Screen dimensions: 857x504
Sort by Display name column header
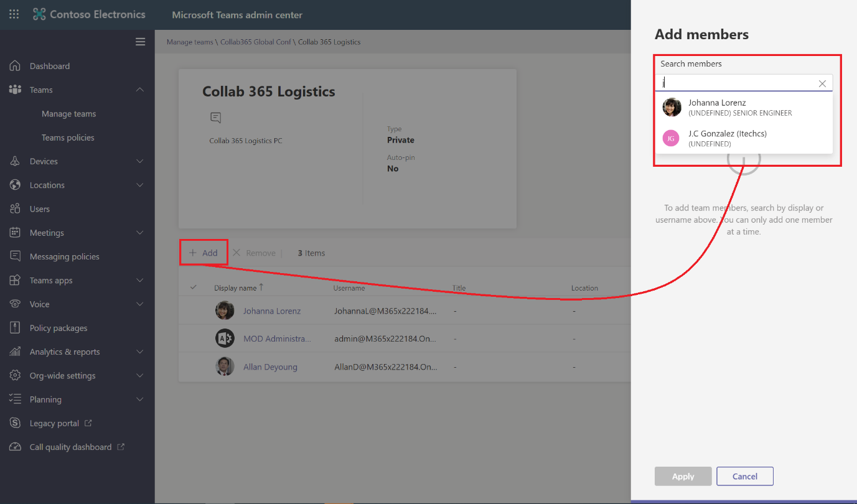point(239,287)
